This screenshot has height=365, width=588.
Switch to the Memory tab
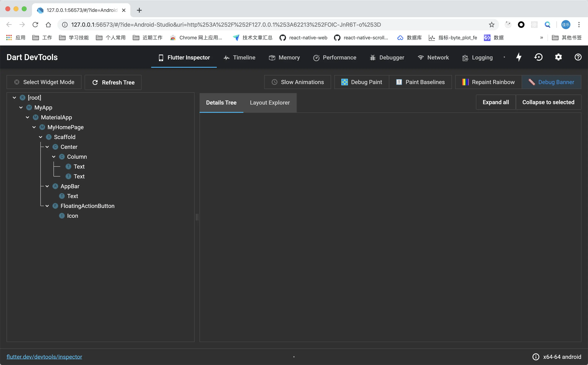click(284, 57)
